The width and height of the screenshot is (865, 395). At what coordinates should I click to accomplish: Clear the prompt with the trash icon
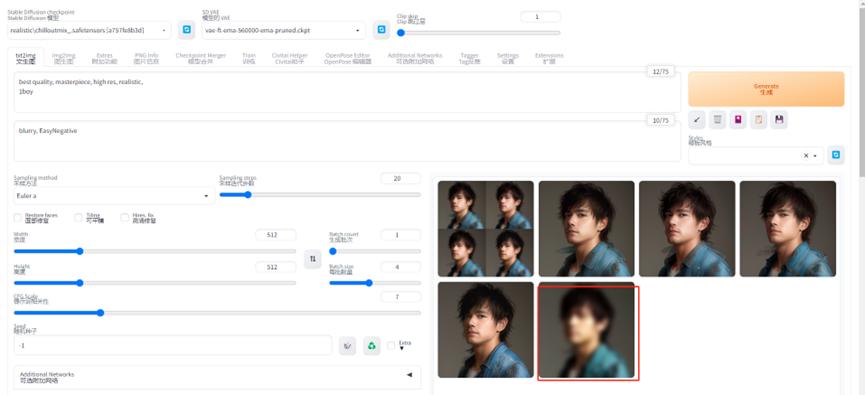(717, 120)
